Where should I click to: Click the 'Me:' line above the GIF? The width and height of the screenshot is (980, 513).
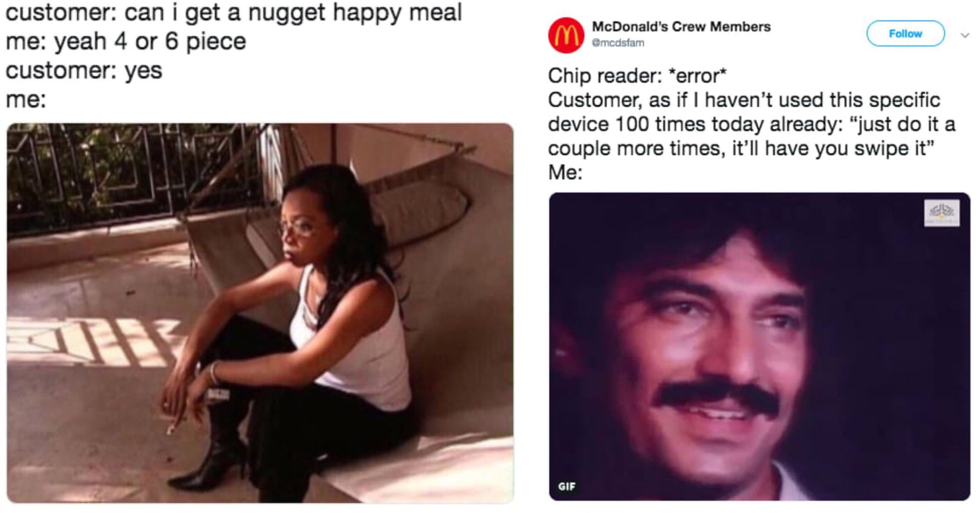pyautogui.click(x=565, y=172)
